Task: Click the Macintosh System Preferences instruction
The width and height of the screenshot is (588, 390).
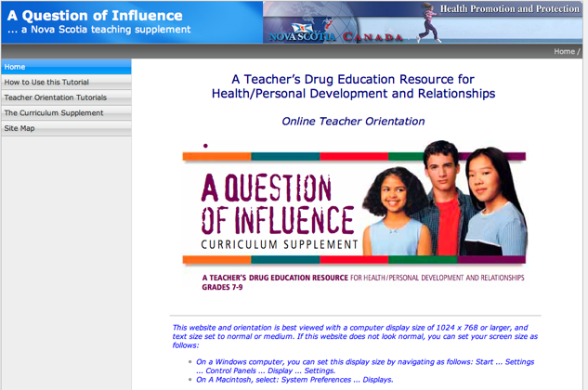Action: pos(294,380)
